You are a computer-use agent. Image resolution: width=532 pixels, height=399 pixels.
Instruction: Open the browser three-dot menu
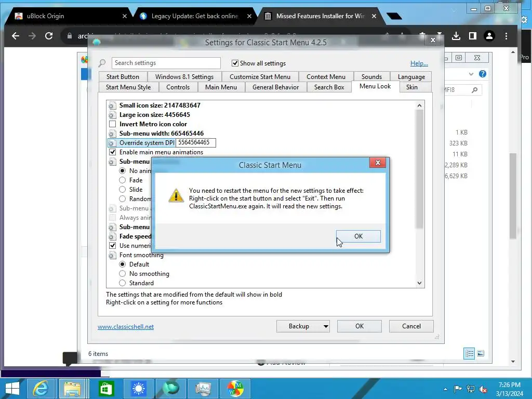coord(506,36)
